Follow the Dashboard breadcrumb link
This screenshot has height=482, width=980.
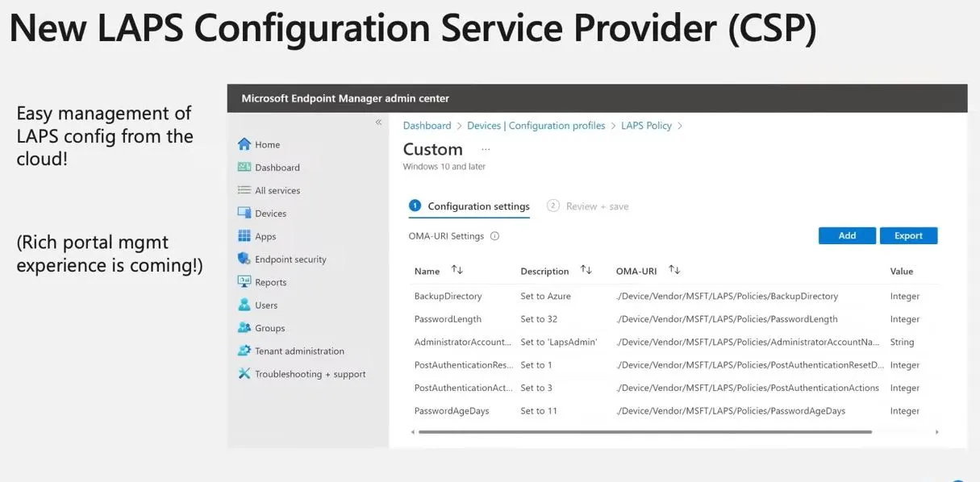(427, 126)
